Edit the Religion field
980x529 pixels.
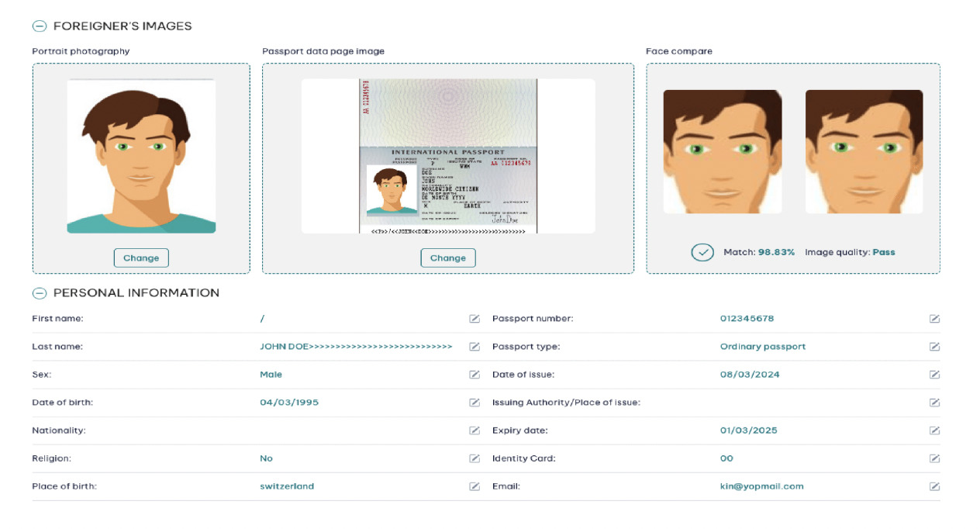click(x=474, y=458)
